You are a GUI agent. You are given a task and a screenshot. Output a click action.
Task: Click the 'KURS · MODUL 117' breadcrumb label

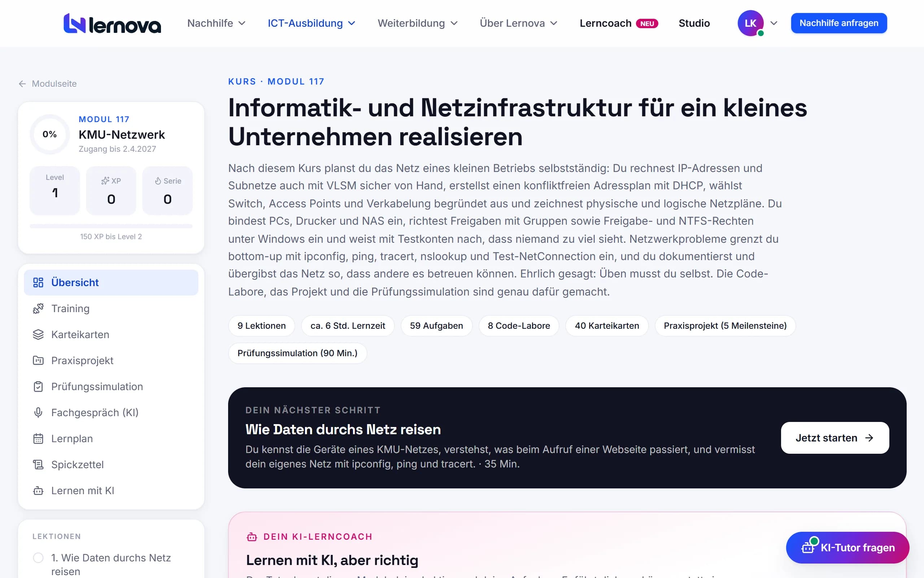point(276,81)
